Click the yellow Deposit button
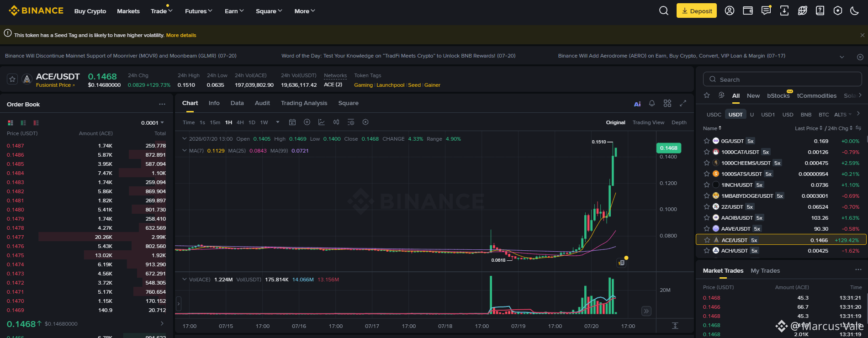This screenshot has height=338, width=868. (697, 11)
